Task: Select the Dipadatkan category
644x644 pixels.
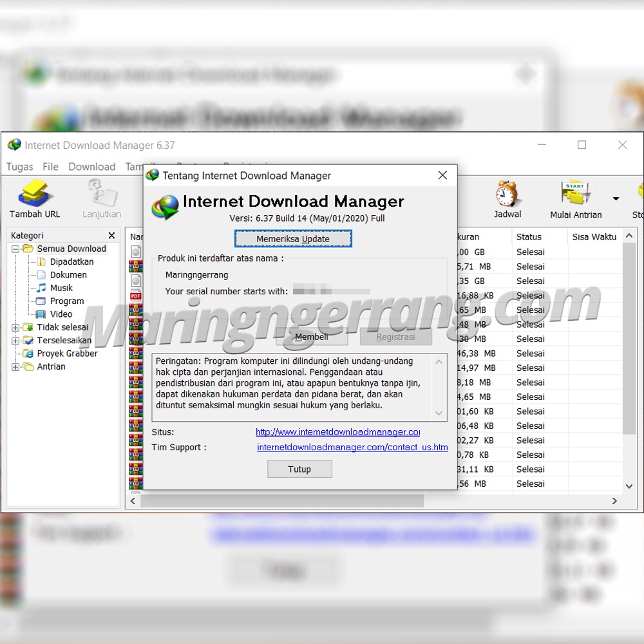Action: [x=71, y=261]
